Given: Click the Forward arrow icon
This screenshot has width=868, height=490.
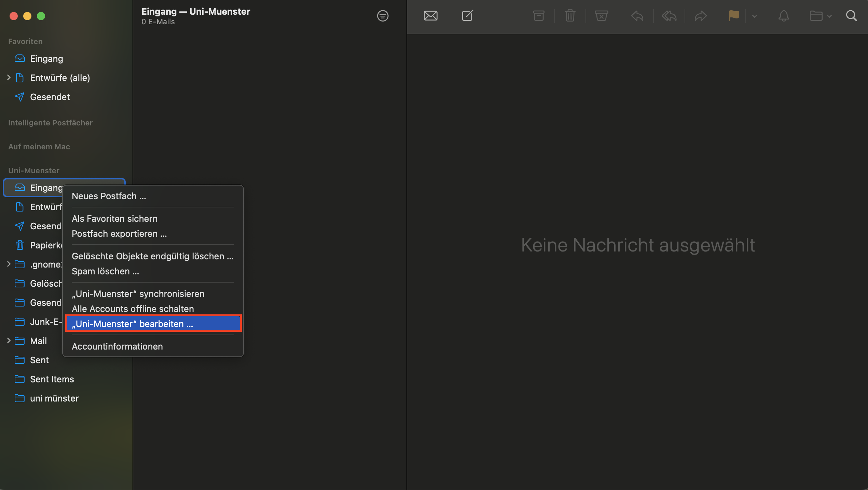Looking at the screenshot, I should [x=700, y=16].
